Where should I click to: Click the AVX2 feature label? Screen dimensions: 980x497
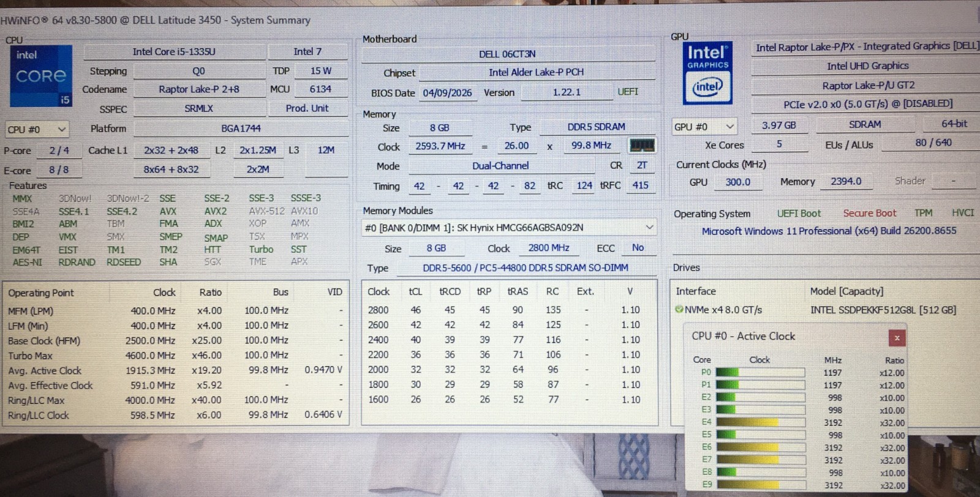(x=216, y=211)
